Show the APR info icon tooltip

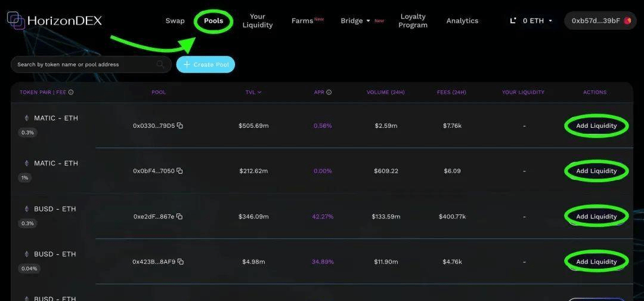(329, 92)
